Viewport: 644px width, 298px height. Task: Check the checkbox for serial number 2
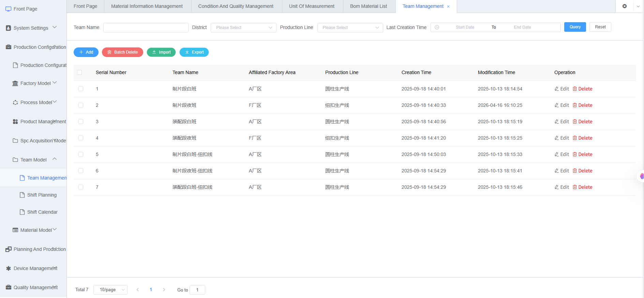click(x=81, y=105)
